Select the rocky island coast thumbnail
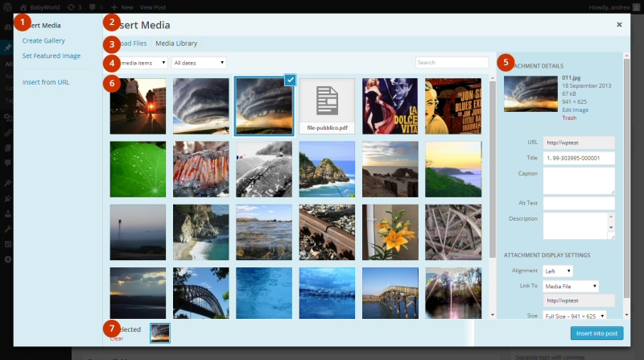The width and height of the screenshot is (644, 360). pos(327,169)
